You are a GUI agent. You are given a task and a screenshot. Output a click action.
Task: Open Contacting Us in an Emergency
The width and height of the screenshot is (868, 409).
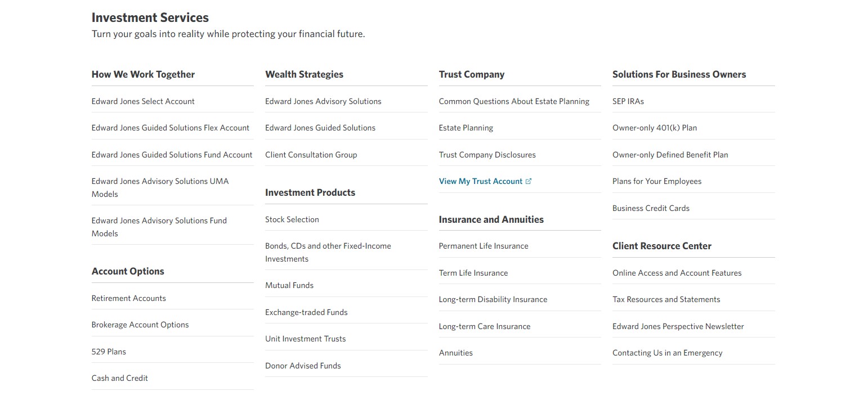coord(667,352)
